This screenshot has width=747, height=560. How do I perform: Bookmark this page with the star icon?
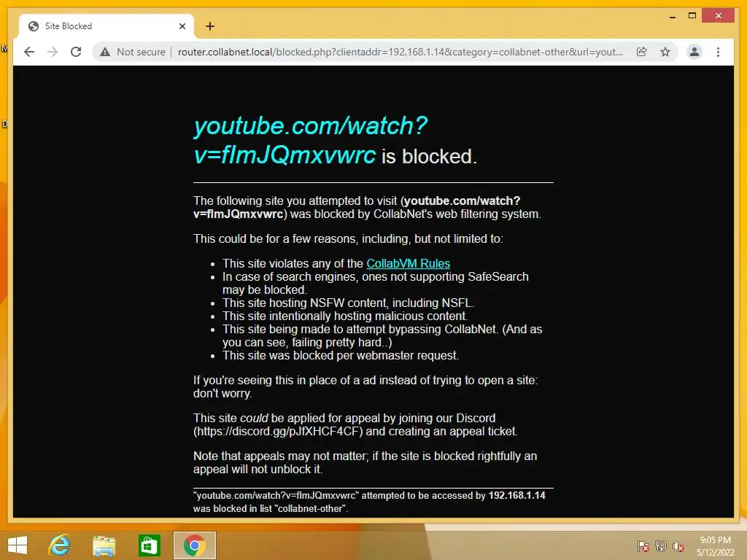pos(665,52)
